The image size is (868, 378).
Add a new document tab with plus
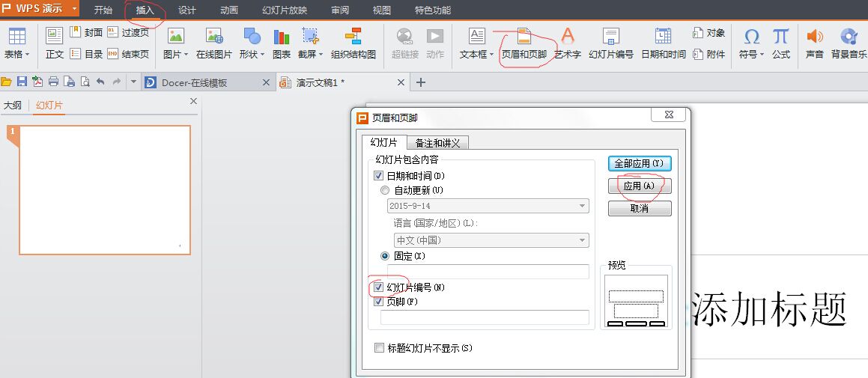tap(421, 82)
